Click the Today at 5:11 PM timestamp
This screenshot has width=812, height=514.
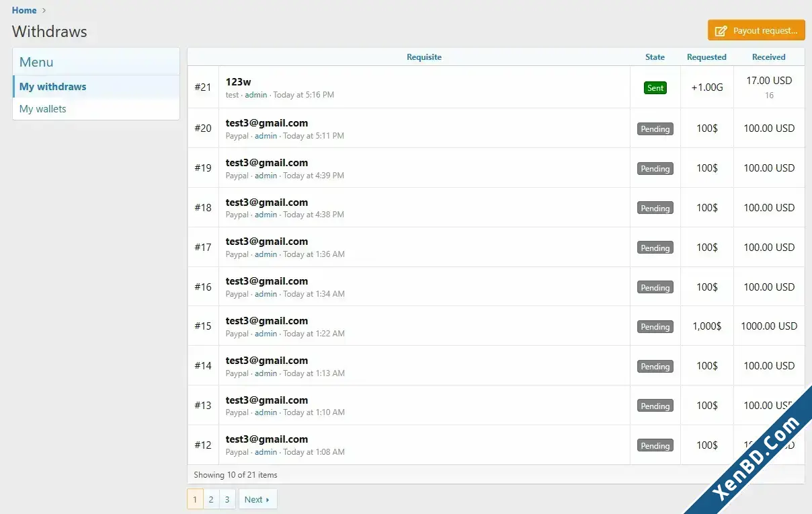coord(313,136)
